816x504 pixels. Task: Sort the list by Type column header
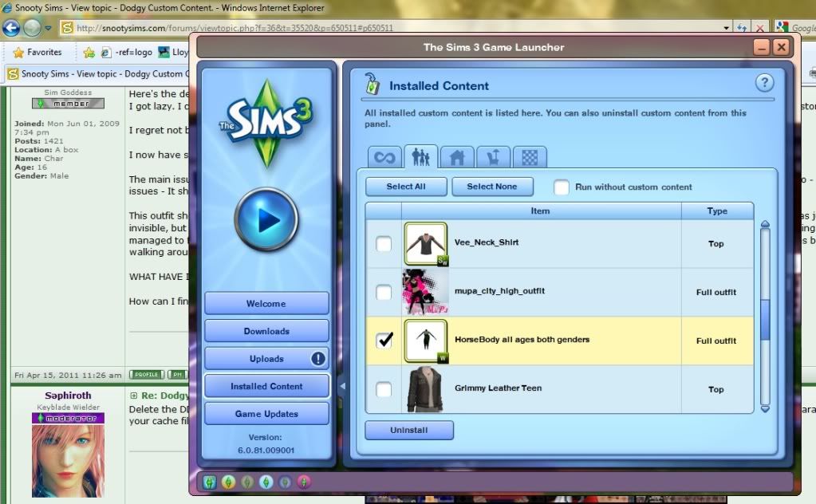pyautogui.click(x=717, y=211)
